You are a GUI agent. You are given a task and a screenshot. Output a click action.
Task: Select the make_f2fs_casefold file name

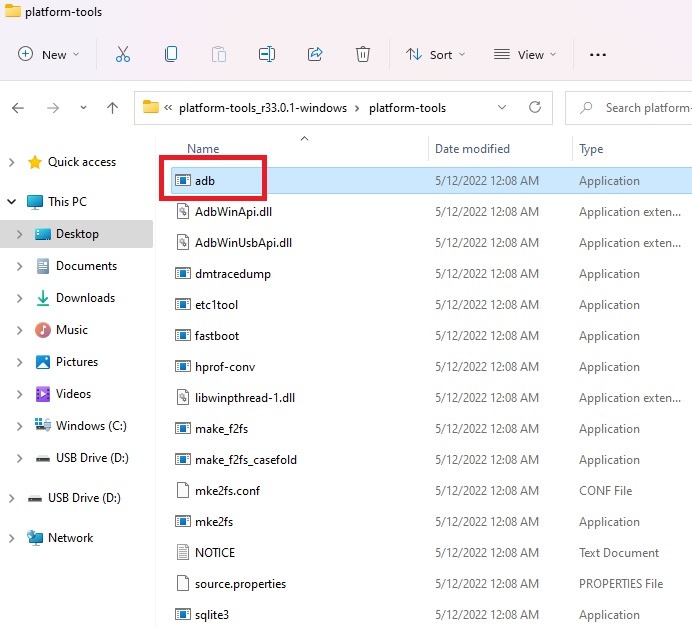pyautogui.click(x=246, y=460)
